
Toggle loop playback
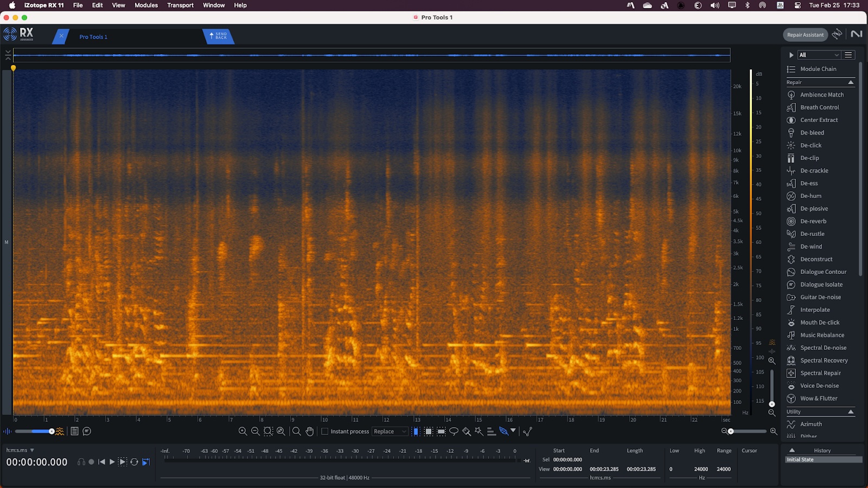coord(134,462)
